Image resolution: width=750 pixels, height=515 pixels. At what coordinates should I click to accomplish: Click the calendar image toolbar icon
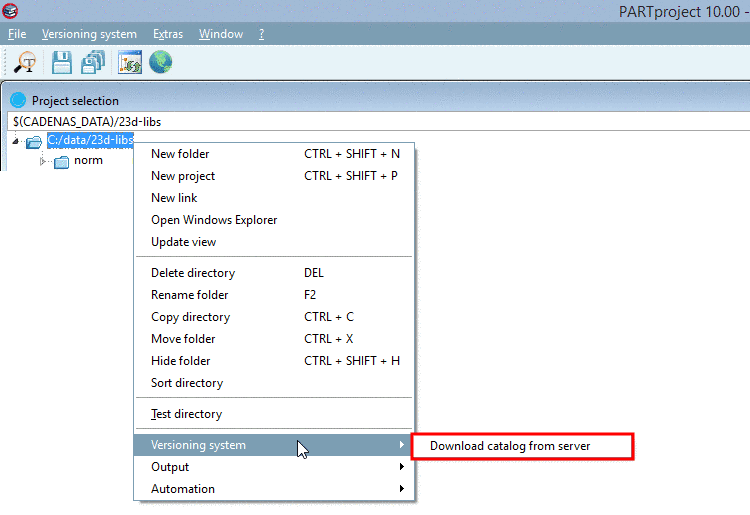(130, 62)
